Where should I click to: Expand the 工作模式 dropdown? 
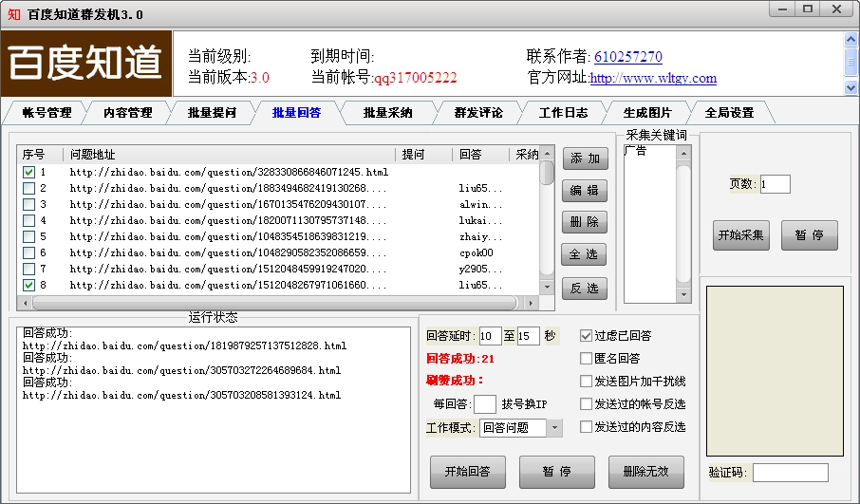click(554, 428)
